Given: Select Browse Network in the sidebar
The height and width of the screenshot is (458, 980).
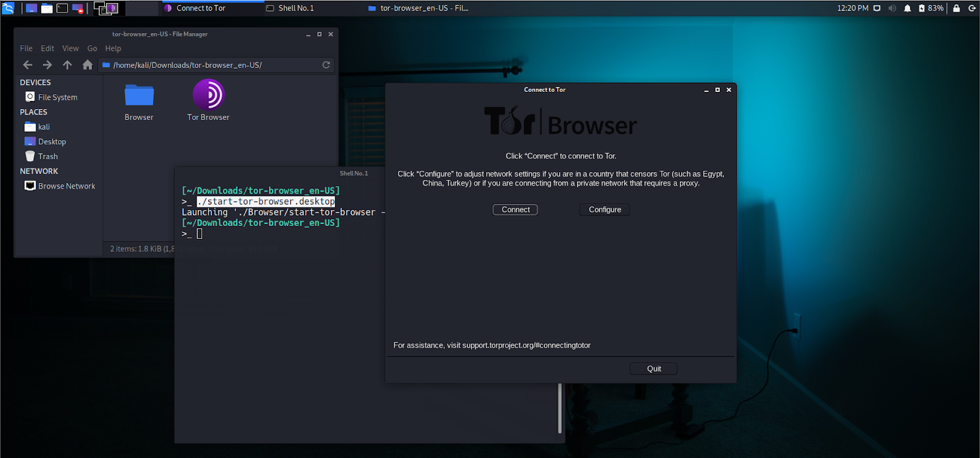Looking at the screenshot, I should [x=60, y=186].
